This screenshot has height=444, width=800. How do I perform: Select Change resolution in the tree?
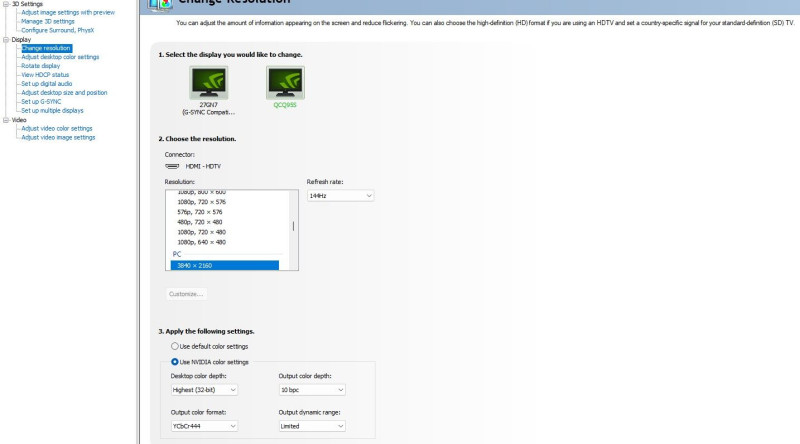click(46, 48)
